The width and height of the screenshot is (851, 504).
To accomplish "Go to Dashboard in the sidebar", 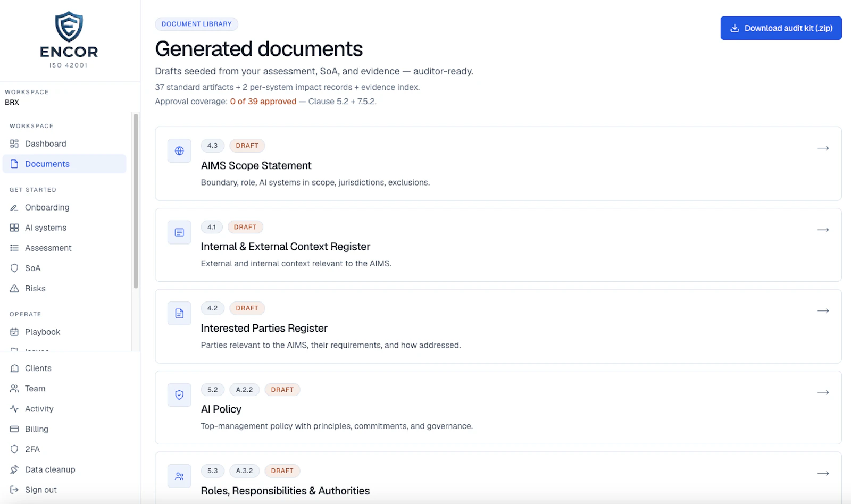I will click(x=64, y=144).
